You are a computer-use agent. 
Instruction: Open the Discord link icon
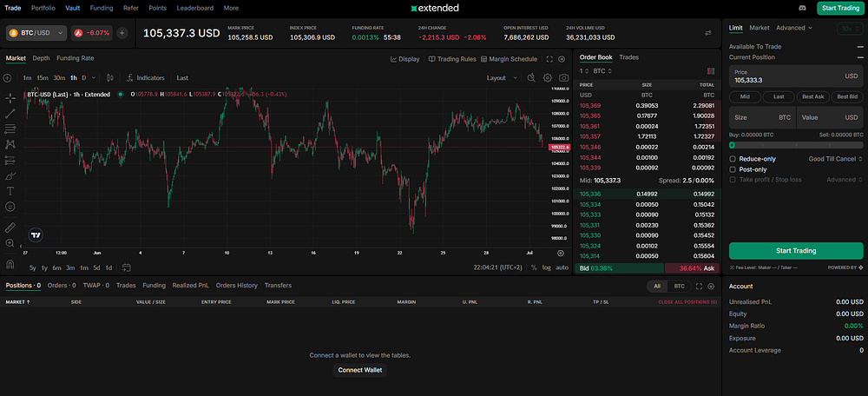tap(803, 9)
